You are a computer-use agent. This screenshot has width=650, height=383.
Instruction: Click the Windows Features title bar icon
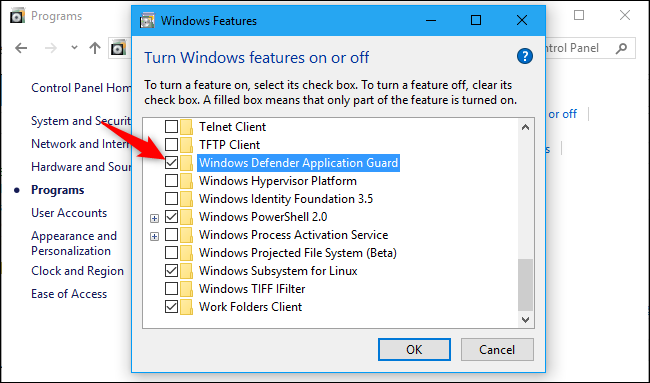pyautogui.click(x=147, y=21)
